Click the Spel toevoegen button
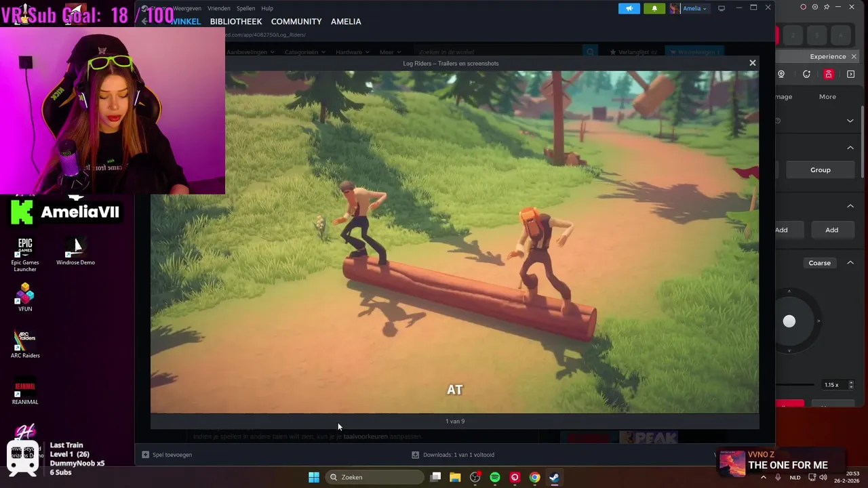This screenshot has height=488, width=868. [x=167, y=455]
